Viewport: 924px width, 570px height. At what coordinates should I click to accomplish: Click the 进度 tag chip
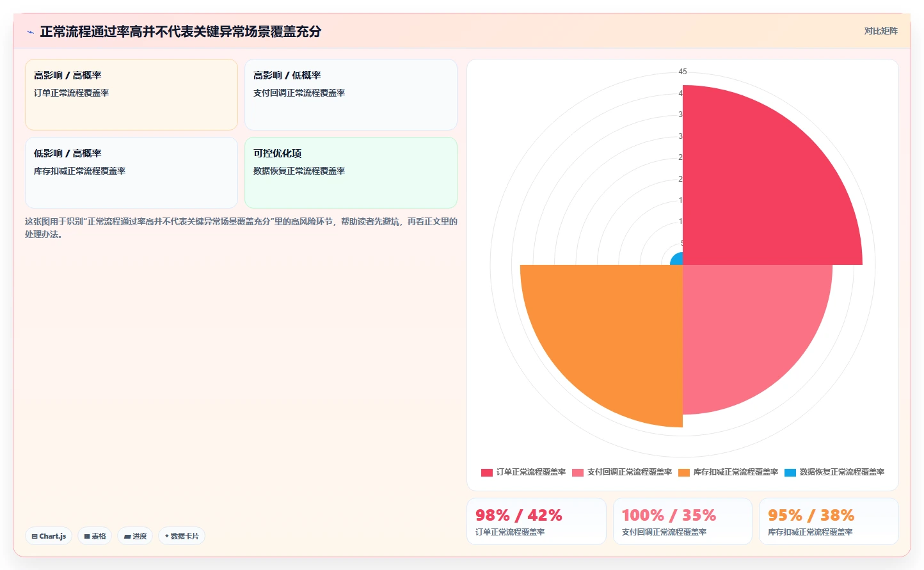pos(135,536)
